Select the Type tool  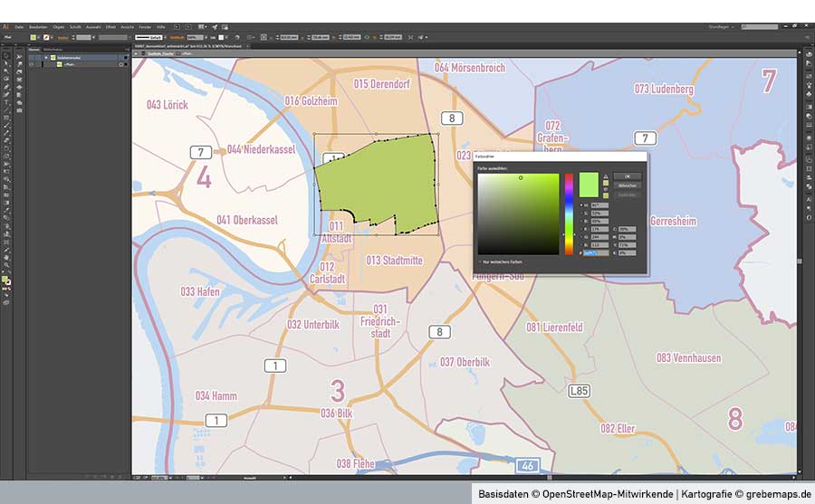click(x=5, y=102)
